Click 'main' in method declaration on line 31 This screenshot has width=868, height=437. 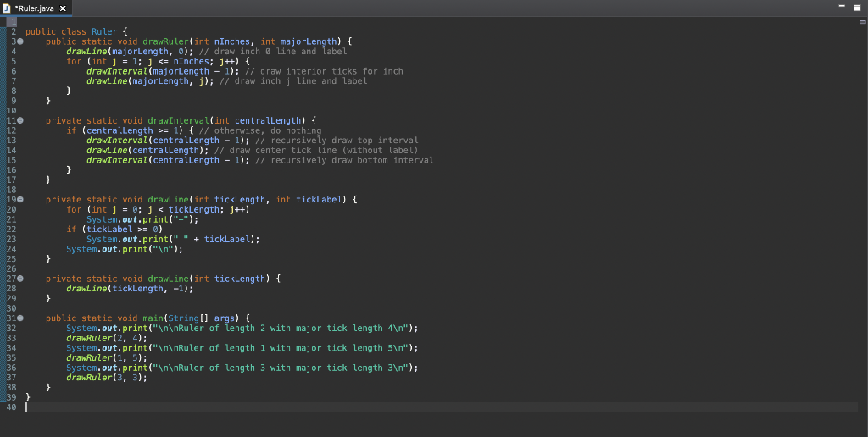153,318
